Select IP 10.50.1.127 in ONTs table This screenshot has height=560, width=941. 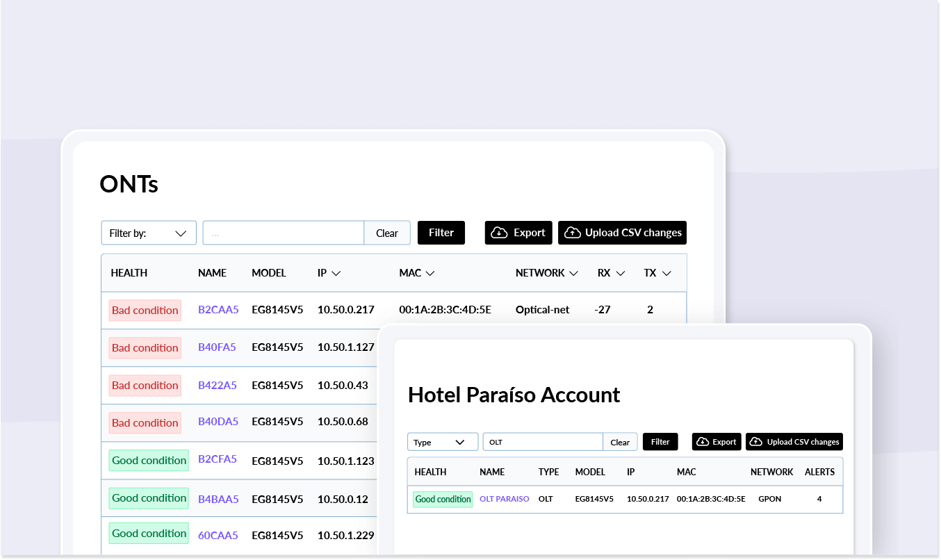pyautogui.click(x=346, y=347)
